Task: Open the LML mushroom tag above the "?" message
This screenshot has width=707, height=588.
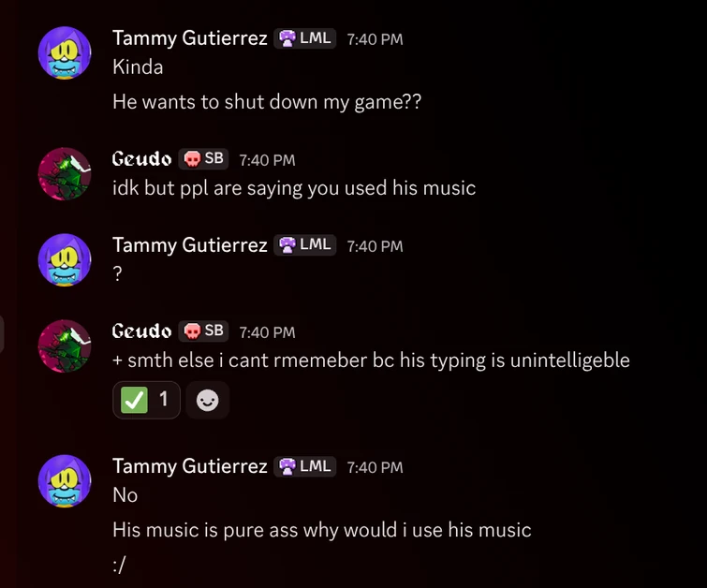Action: pos(306,245)
